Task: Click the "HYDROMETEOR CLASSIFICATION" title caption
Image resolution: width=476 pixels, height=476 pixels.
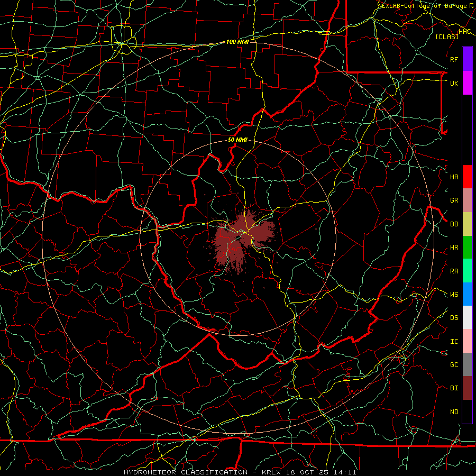Action: click(x=186, y=472)
